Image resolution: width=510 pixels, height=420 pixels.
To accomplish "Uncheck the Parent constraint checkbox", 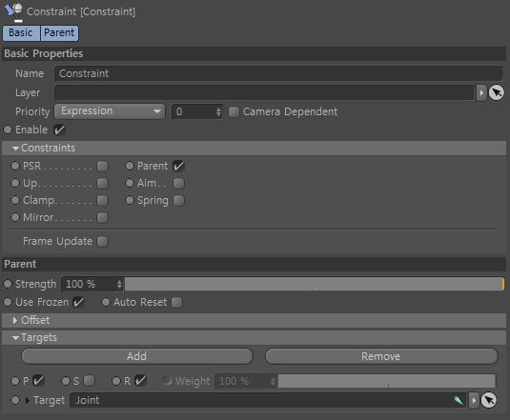I will click(178, 167).
